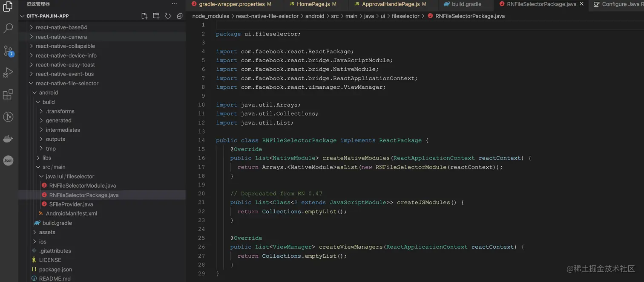Open the Json icon in activity bar

[8, 161]
